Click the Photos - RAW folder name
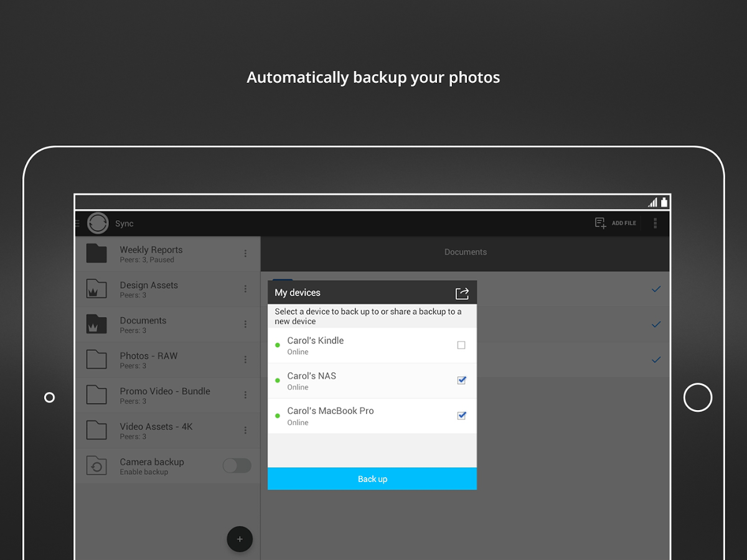Viewport: 747px width, 560px height. (x=149, y=356)
